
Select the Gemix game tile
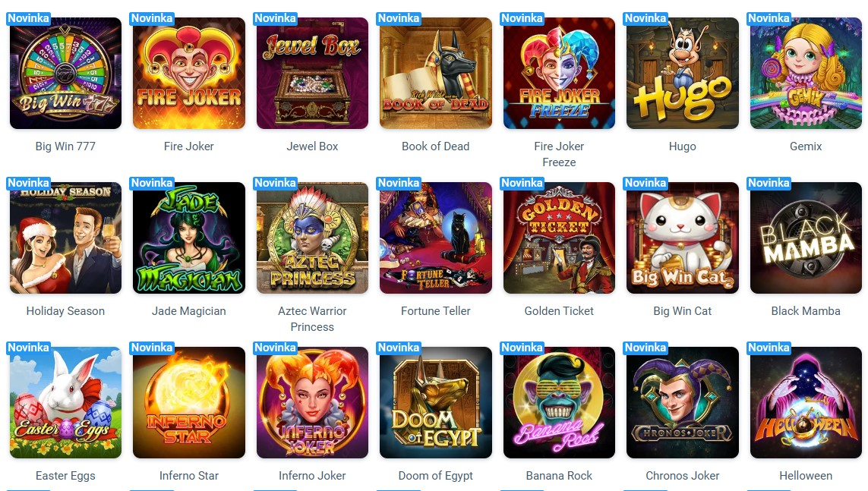pyautogui.click(x=806, y=73)
